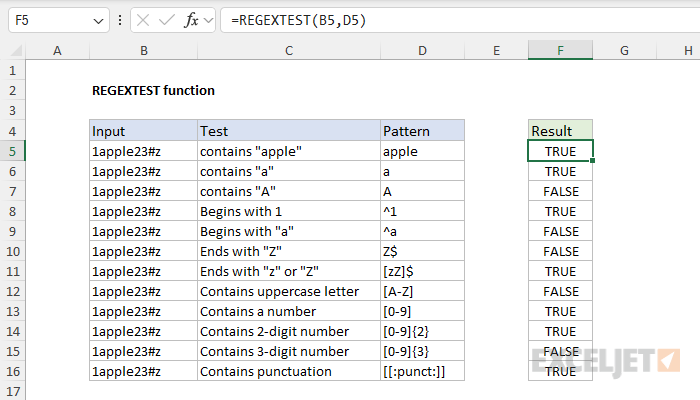Click "Contains a number" cell
The width and height of the screenshot is (700, 400).
(289, 311)
